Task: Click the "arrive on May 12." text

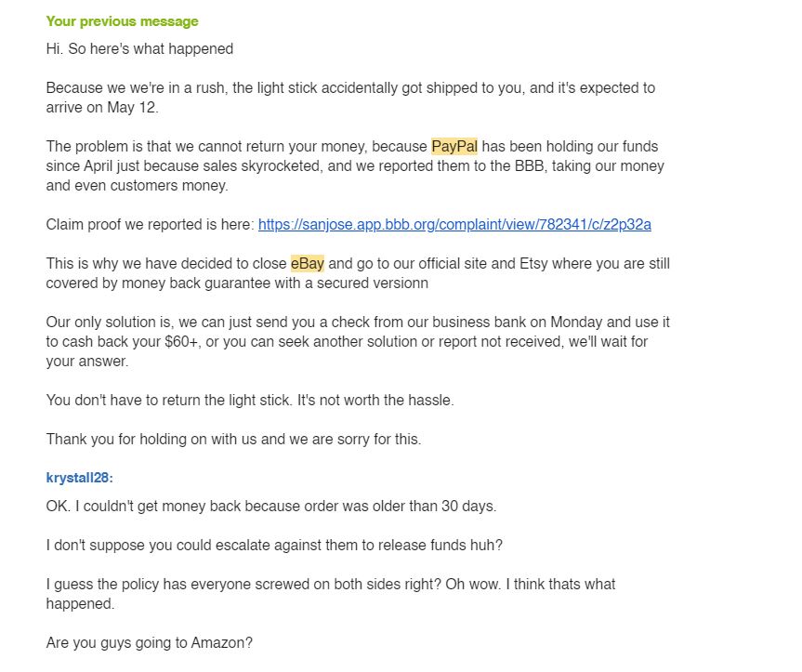Action: [x=102, y=108]
